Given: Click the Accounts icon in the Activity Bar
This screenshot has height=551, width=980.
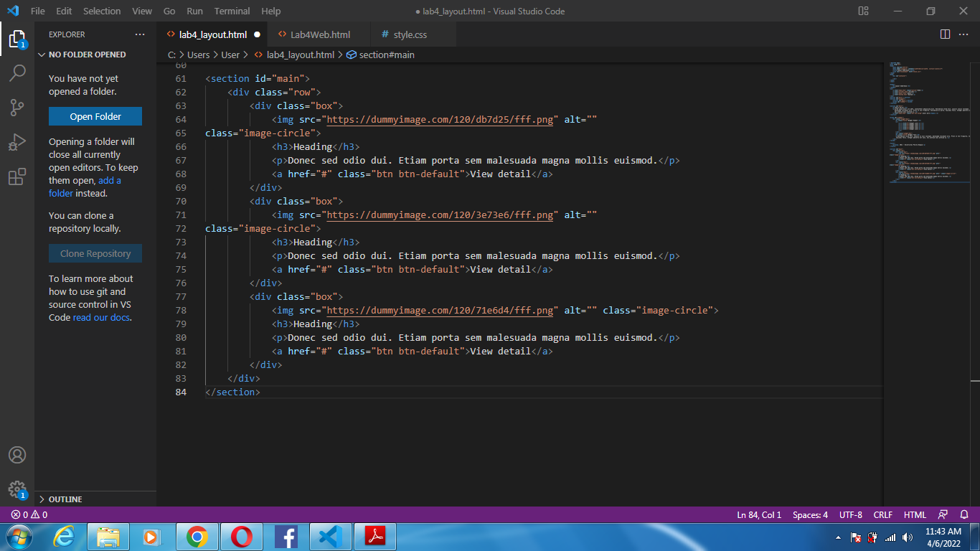Looking at the screenshot, I should point(18,454).
